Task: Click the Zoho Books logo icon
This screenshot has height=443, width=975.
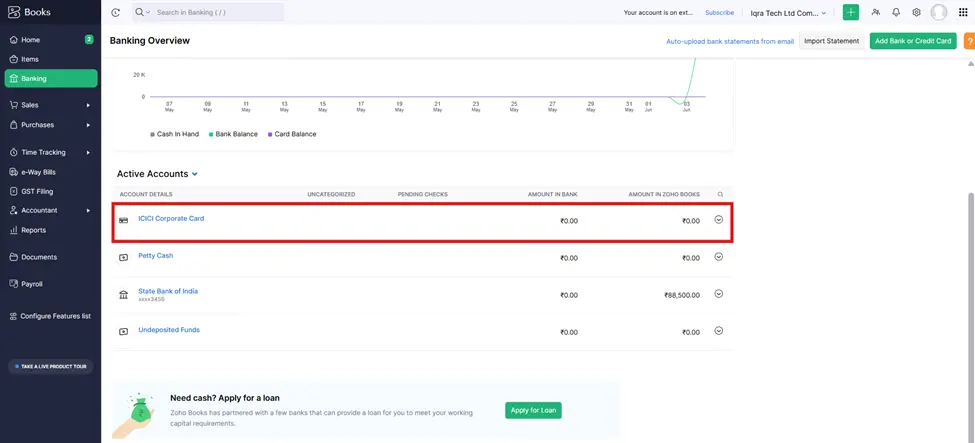Action: tap(14, 12)
